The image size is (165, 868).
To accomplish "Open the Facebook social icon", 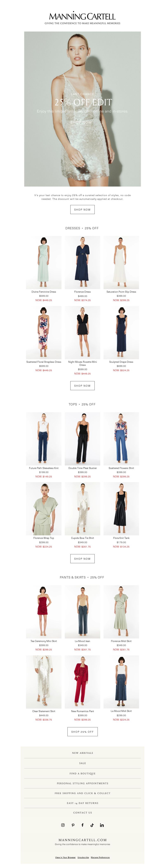I will [x=82, y=825].
